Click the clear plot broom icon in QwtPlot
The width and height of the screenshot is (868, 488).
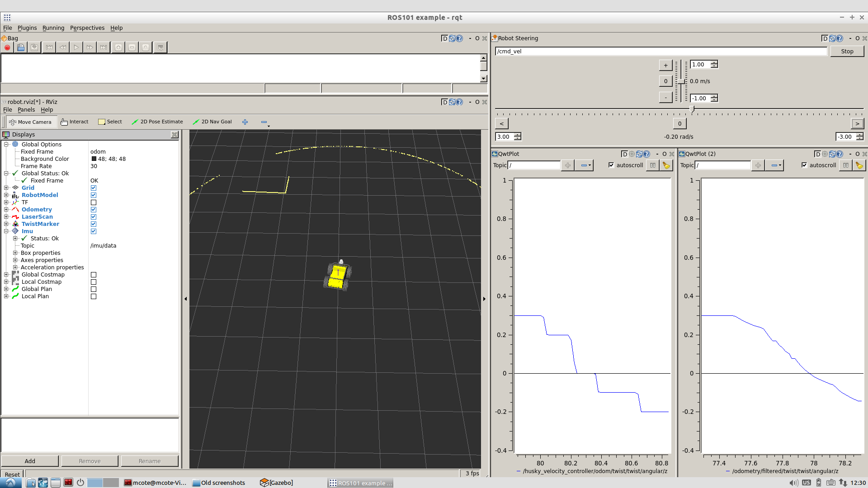[x=666, y=165]
